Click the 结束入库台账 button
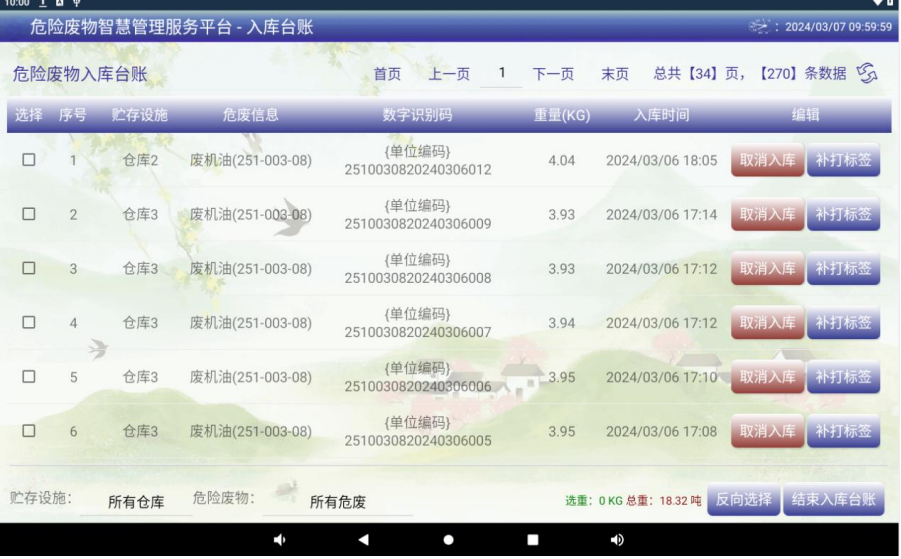This screenshot has height=559, width=901. [x=833, y=500]
